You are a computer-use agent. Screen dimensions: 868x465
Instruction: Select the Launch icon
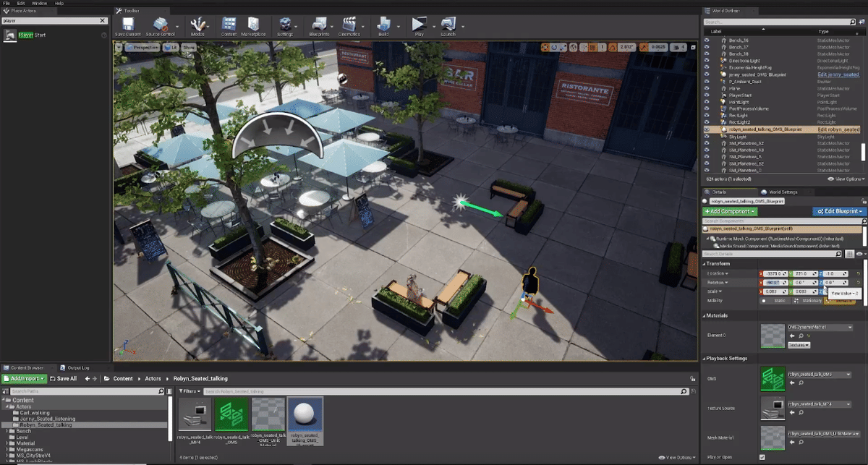tap(448, 25)
